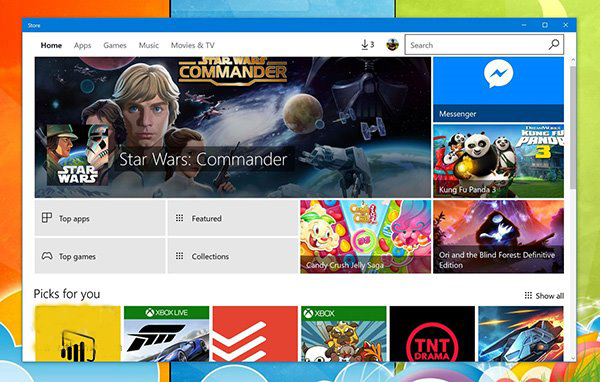The image size is (600, 382).
Task: Open the Star Wars: Commander banner
Action: pyautogui.click(x=233, y=127)
